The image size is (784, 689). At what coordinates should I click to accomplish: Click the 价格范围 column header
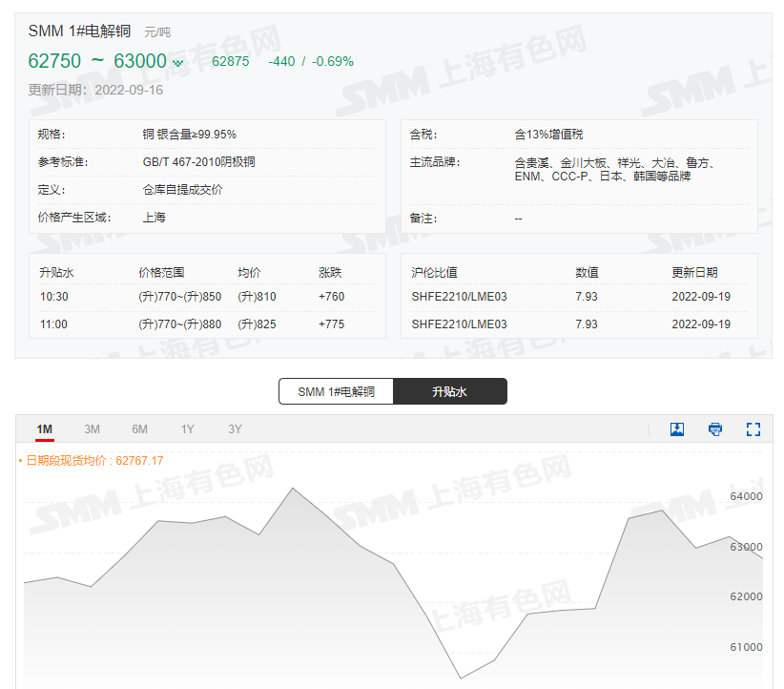pyautogui.click(x=161, y=273)
